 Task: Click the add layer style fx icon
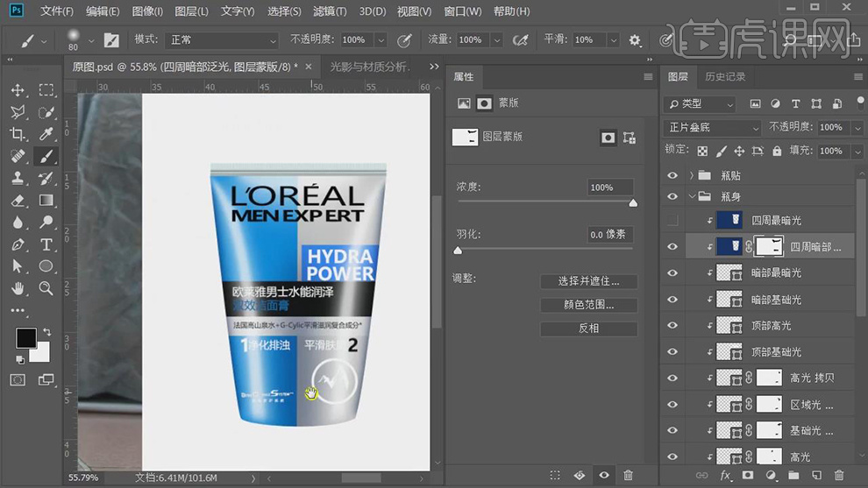pos(725,475)
